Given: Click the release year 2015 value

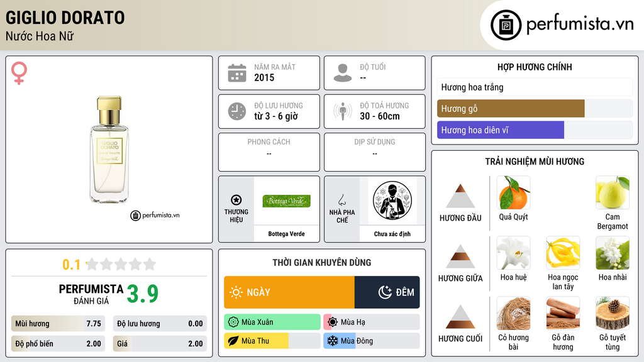Looking at the screenshot, I should click(264, 77).
